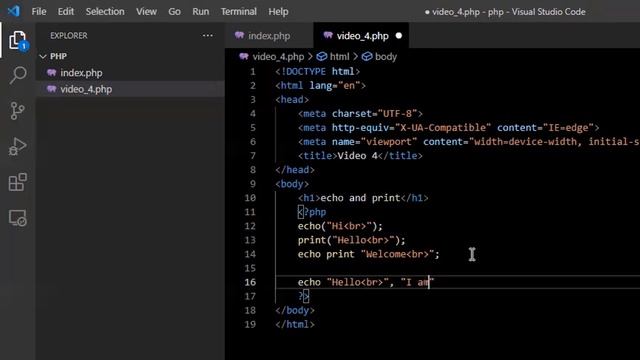Click the html symbol icon in breadcrumb
Image resolution: width=640 pixels, height=360 pixels.
pyautogui.click(x=322, y=56)
